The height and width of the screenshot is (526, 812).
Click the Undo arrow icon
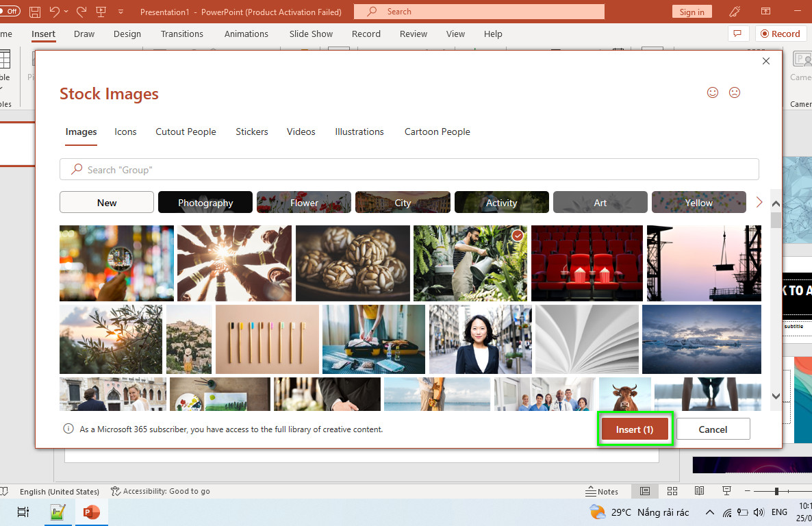click(54, 12)
